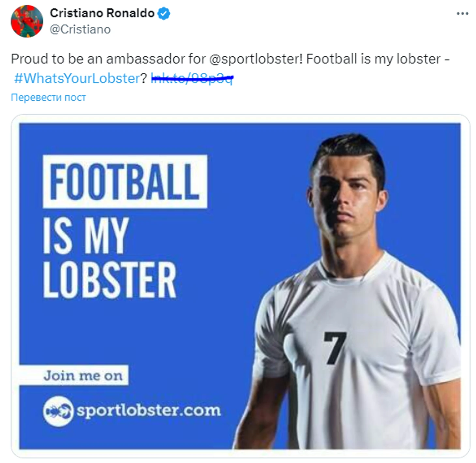Open the three-dots more options menu

(462, 14)
